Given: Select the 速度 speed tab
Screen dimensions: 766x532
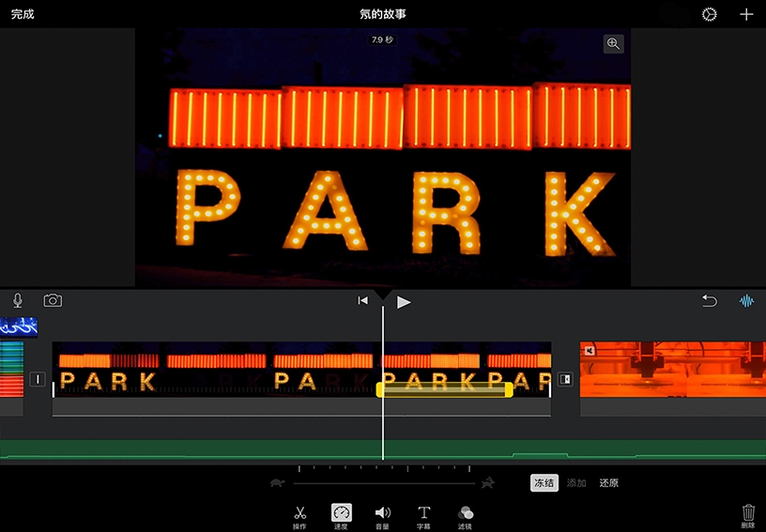Looking at the screenshot, I should pyautogui.click(x=341, y=515).
